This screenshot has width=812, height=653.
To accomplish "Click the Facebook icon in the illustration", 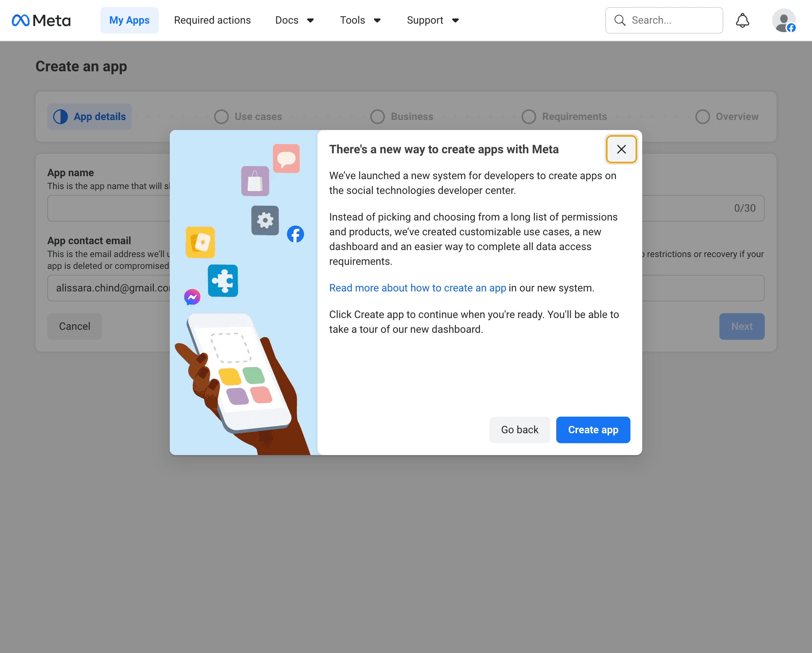I will pos(295,234).
